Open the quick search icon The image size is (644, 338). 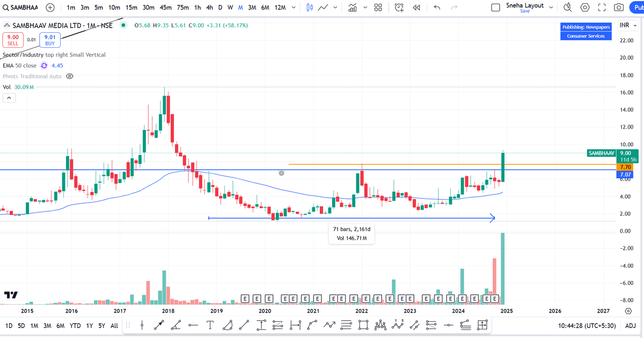pos(568,8)
